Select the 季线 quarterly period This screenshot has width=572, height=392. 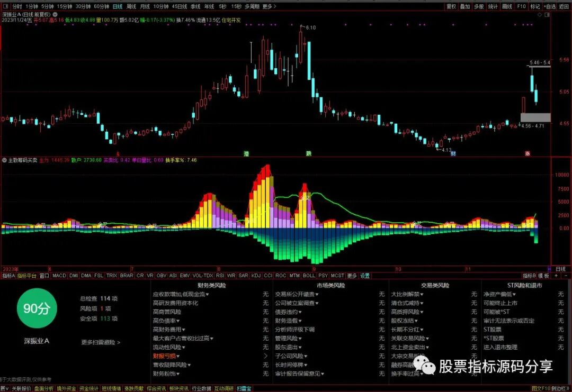point(195,6)
